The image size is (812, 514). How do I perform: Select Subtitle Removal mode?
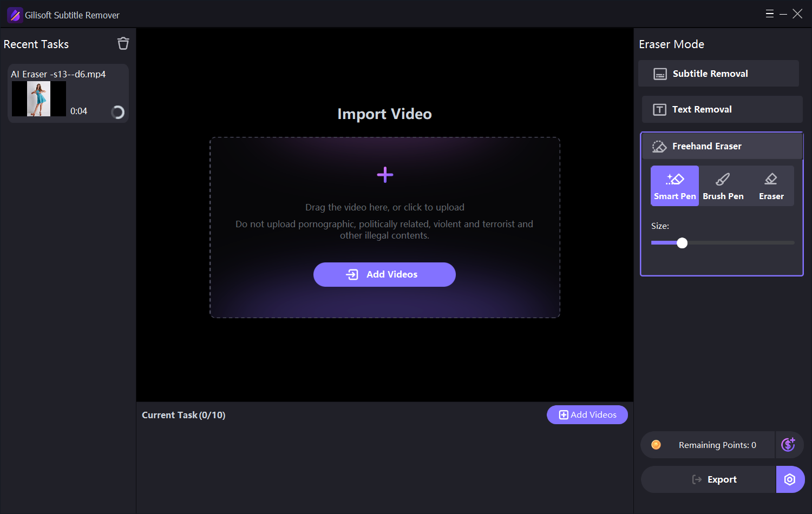click(x=718, y=74)
